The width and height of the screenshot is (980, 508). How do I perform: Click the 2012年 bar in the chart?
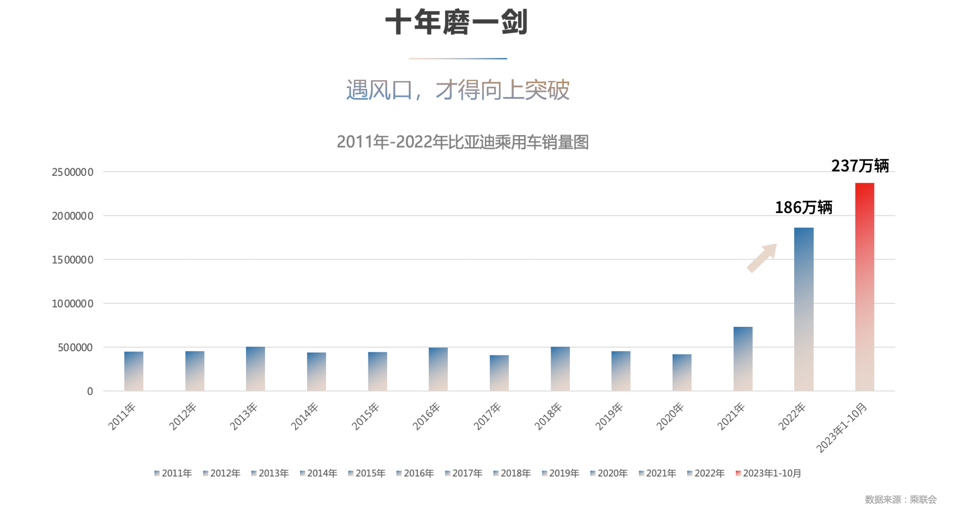tap(195, 371)
